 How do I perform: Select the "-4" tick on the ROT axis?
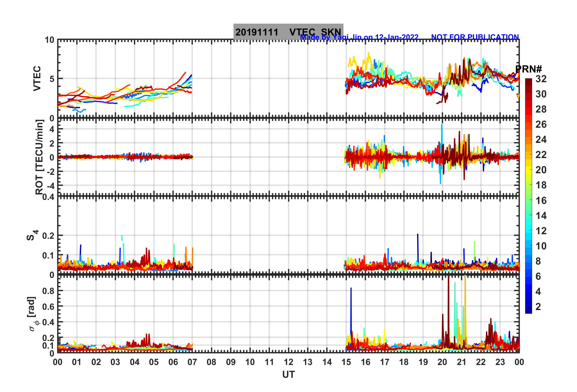click(x=50, y=185)
